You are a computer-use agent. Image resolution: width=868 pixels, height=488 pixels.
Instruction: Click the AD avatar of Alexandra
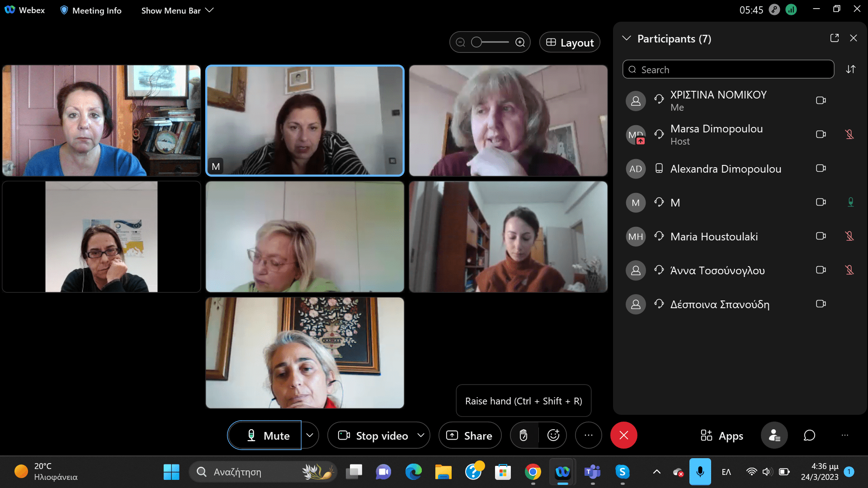point(636,169)
